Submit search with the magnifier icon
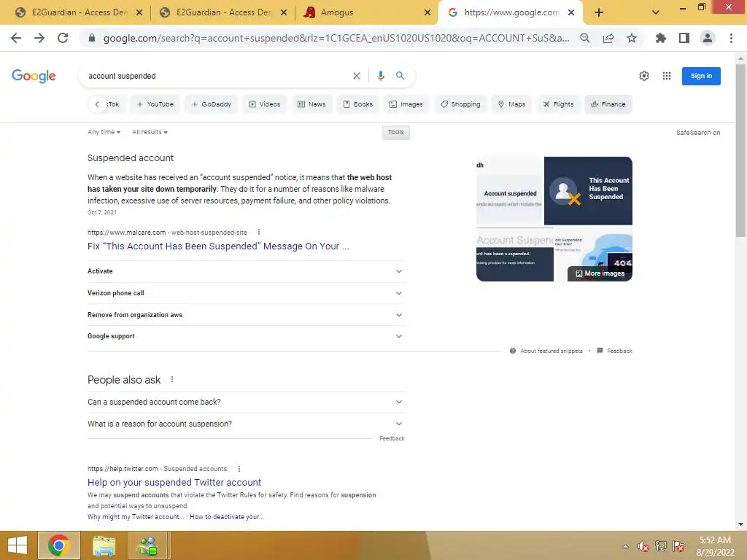The height and width of the screenshot is (560, 747). click(400, 76)
